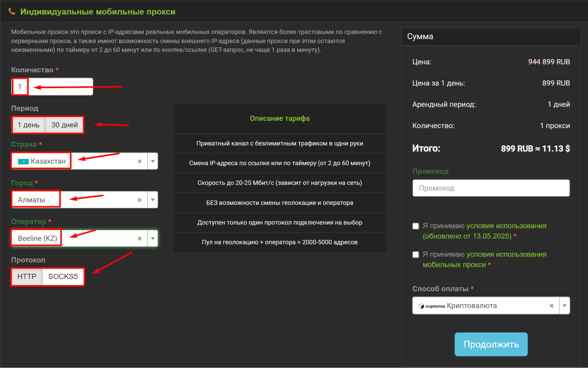Image resolution: width=588 pixels, height=368 pixels.
Task: Select the 1 день period option
Action: tap(29, 125)
